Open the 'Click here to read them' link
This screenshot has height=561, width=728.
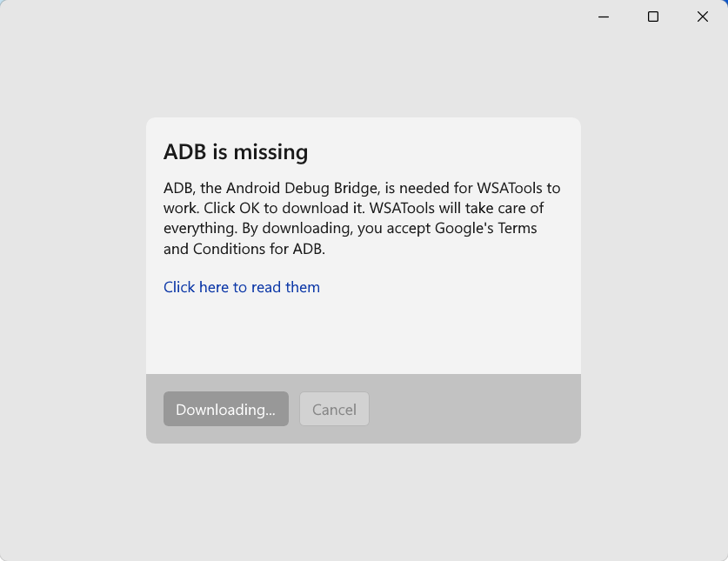242,287
